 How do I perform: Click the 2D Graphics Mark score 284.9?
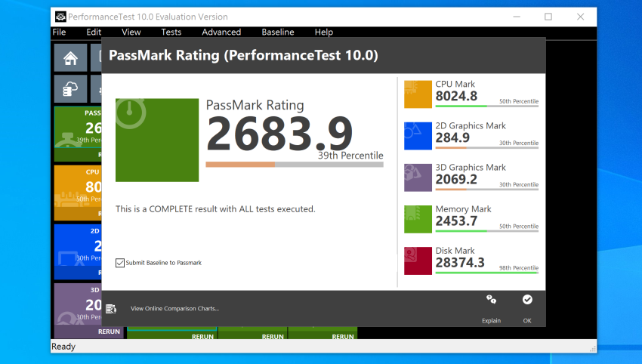pos(452,138)
